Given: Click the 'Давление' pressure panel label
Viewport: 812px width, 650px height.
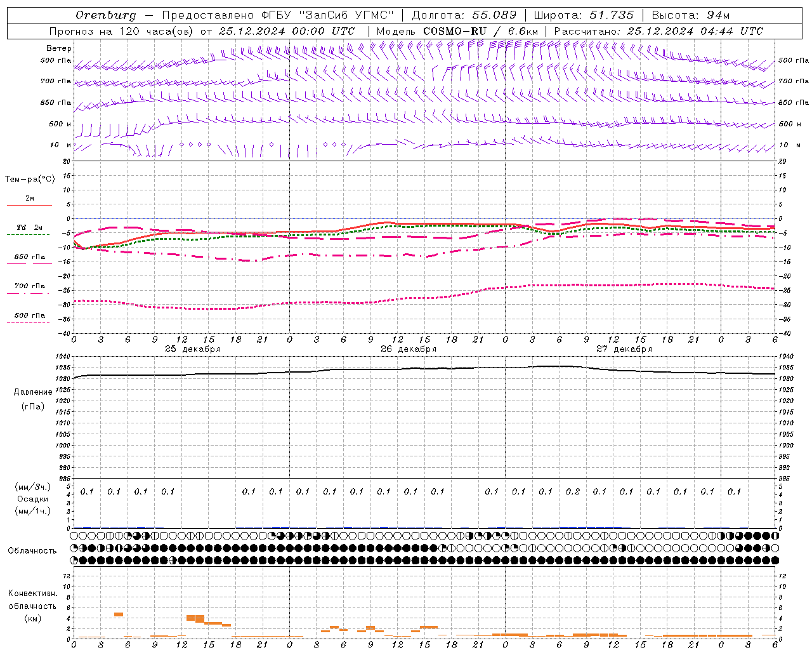Looking at the screenshot, I should click(33, 392).
